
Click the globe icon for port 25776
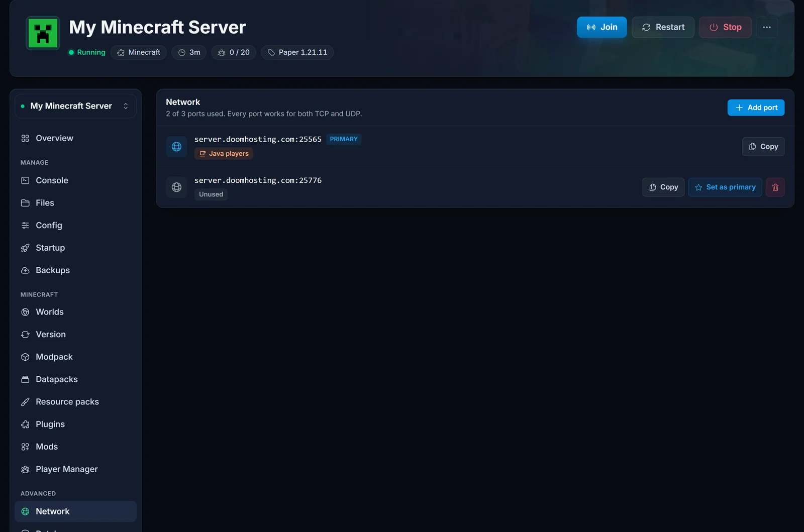(176, 187)
